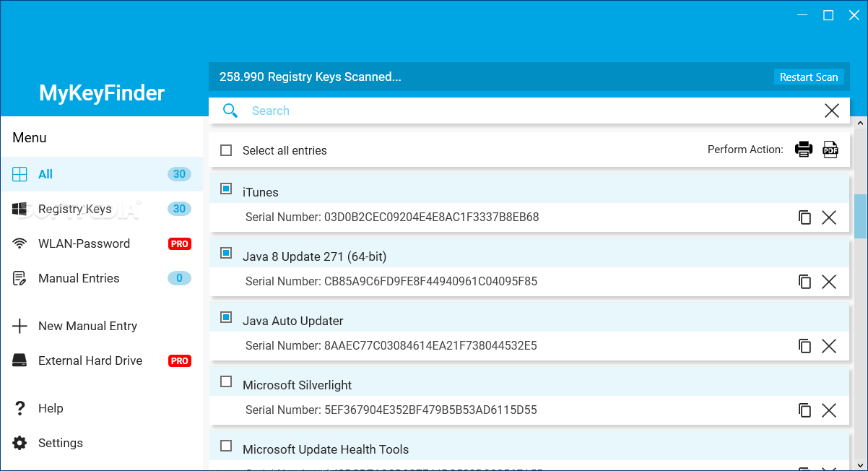Open the Registry Keys menu section
This screenshot has height=471, width=868.
click(75, 209)
